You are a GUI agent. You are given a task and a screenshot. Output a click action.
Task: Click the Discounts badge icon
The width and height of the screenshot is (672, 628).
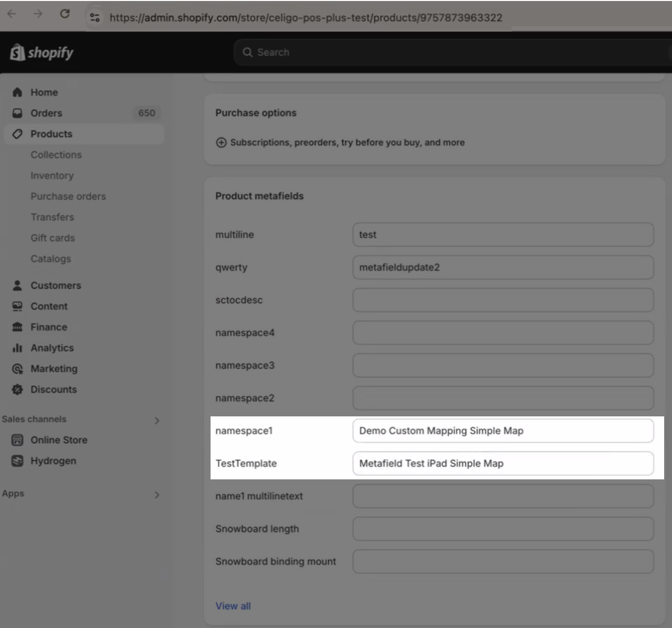click(x=17, y=389)
